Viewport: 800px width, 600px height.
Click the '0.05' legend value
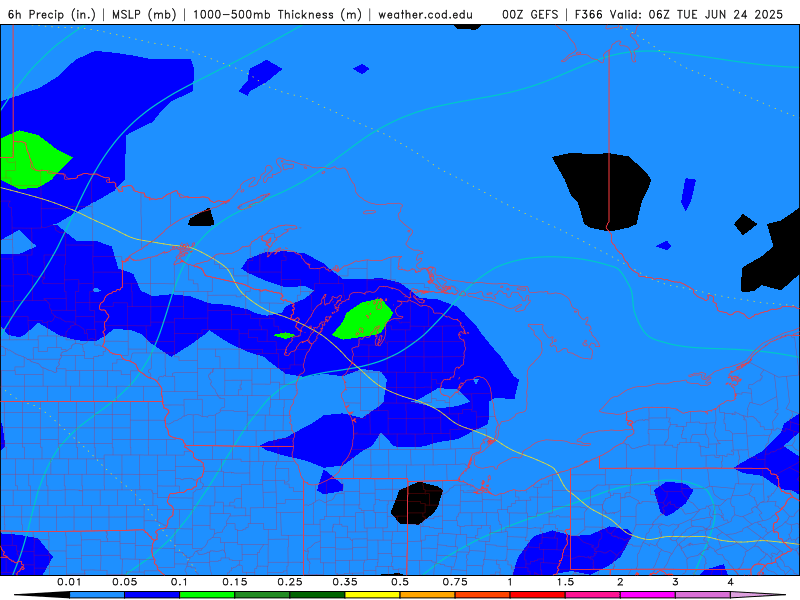point(125,582)
